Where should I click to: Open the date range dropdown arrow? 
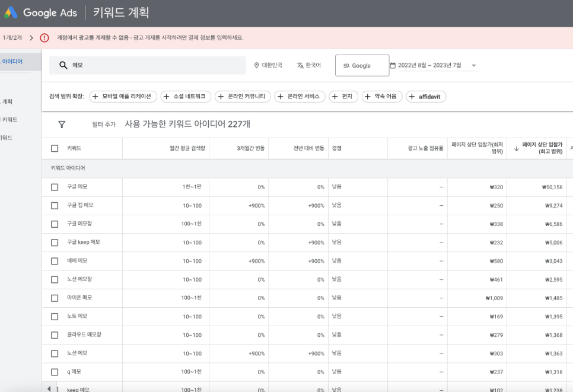point(473,66)
